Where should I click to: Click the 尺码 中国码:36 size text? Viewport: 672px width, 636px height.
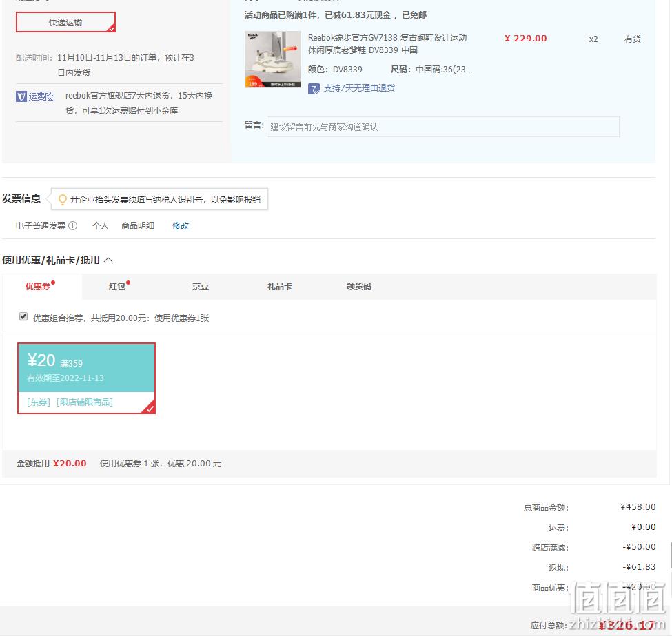[x=431, y=70]
